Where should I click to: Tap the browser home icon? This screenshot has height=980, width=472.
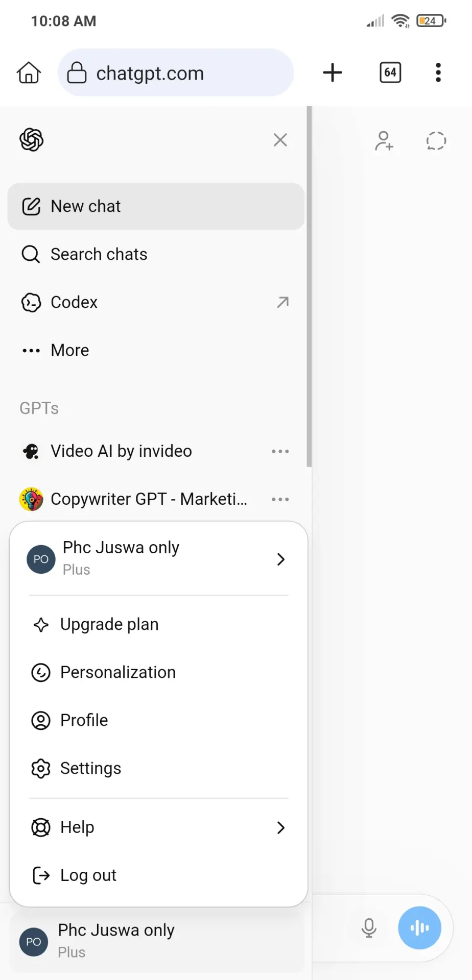click(29, 72)
